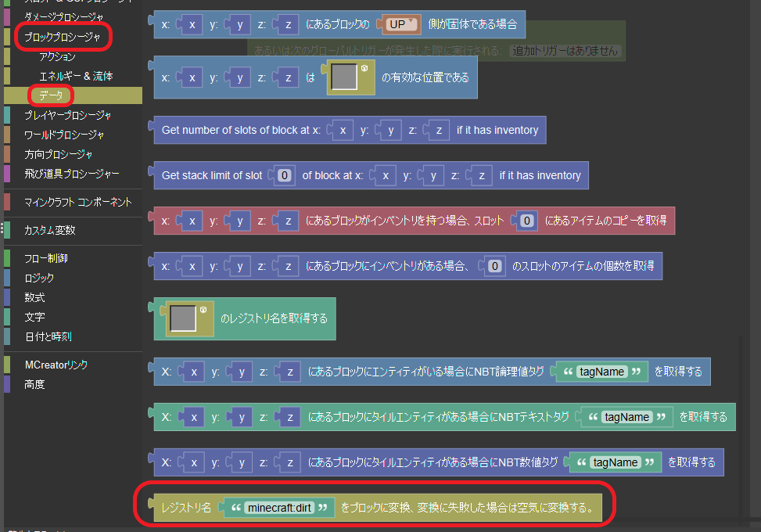The height and width of the screenshot is (532, 761).
Task: Click slot number 0 in 'Get stack limit' block
Action: click(285, 175)
